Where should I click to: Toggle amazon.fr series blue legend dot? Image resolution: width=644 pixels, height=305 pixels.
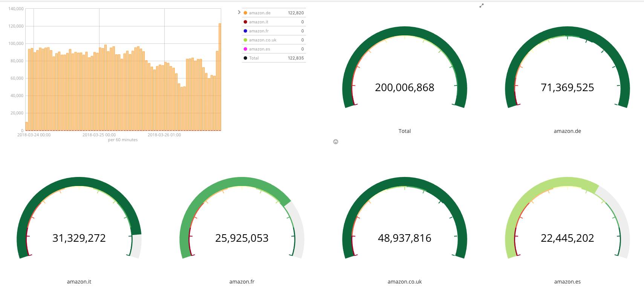tap(245, 31)
